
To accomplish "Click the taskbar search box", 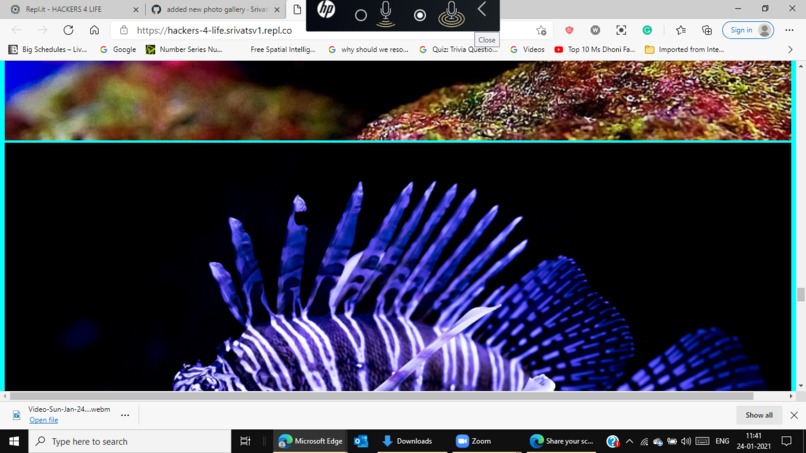I will pos(130,441).
